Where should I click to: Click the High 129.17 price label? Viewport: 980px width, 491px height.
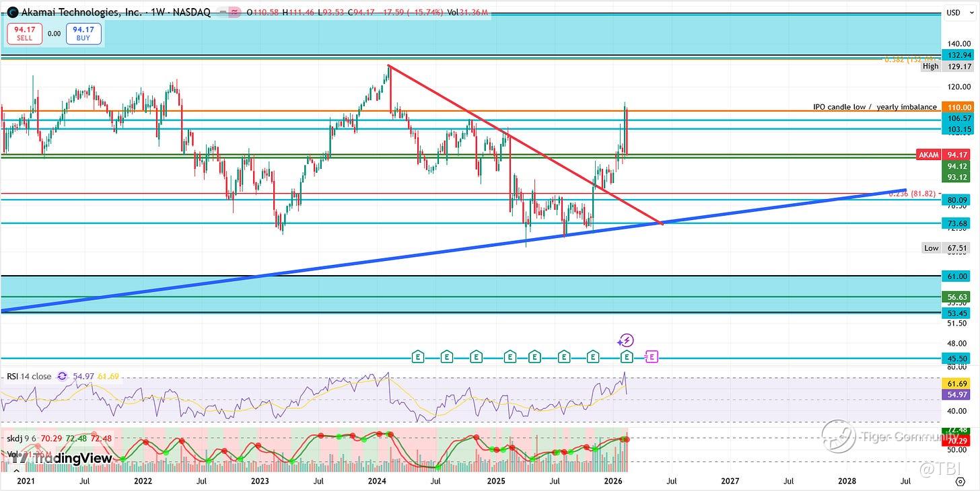[x=948, y=67]
